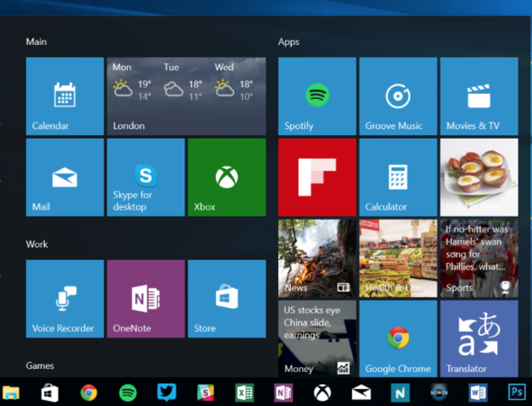This screenshot has height=406, width=532.
Task: Open the Sports live tile
Action: (x=479, y=258)
